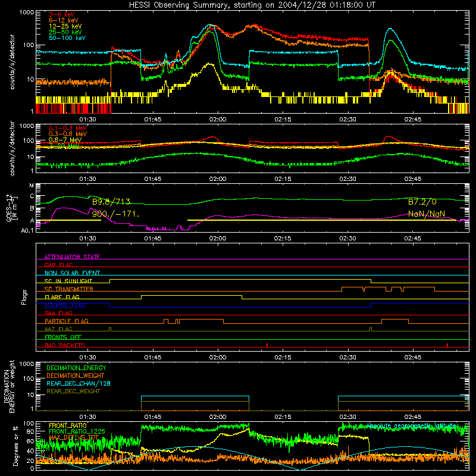Select the green 25-50 keV legend label

[x=65, y=32]
